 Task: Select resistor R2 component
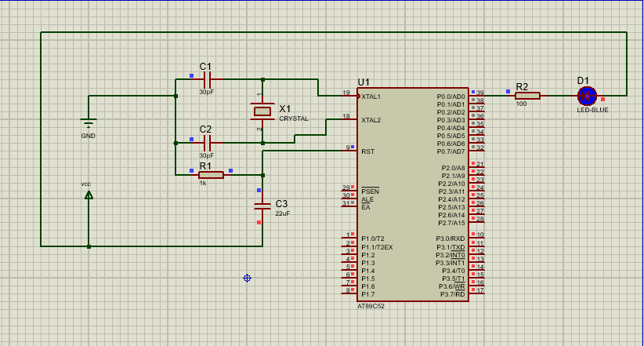pyautogui.click(x=527, y=96)
